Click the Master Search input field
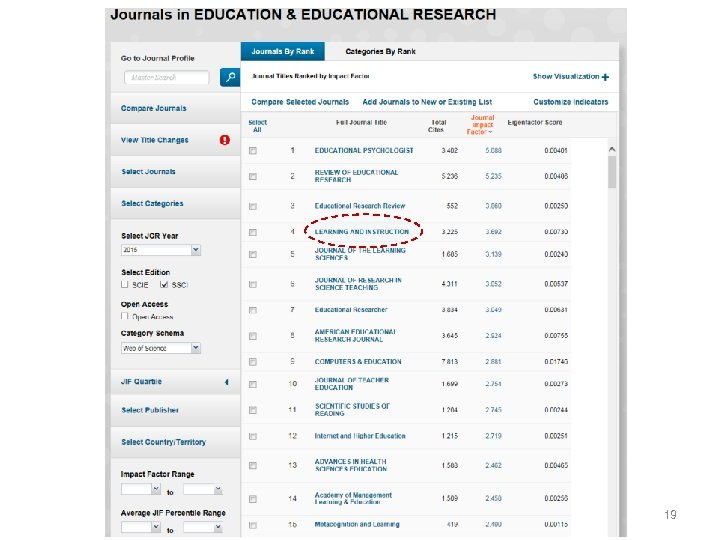The image size is (720, 540). 167,78
